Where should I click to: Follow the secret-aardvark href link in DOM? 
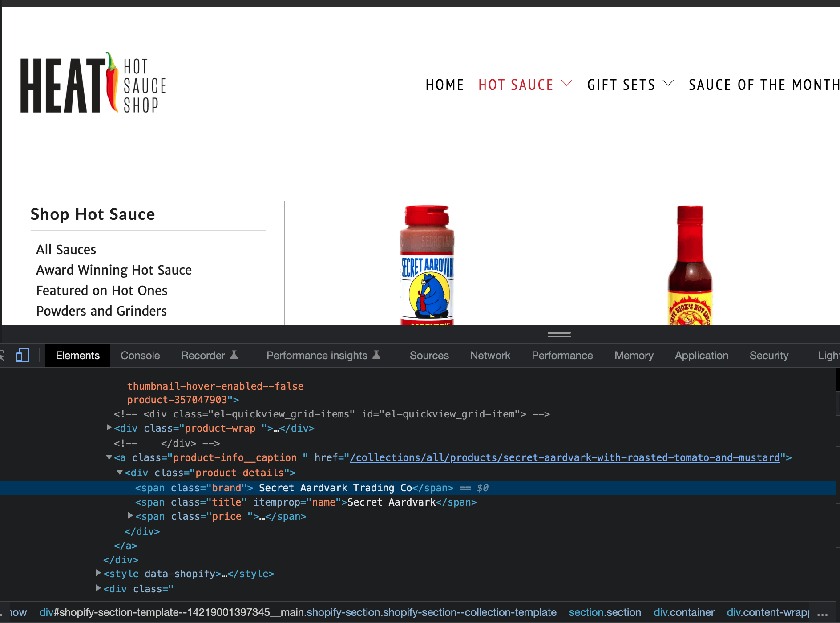pyautogui.click(x=565, y=457)
